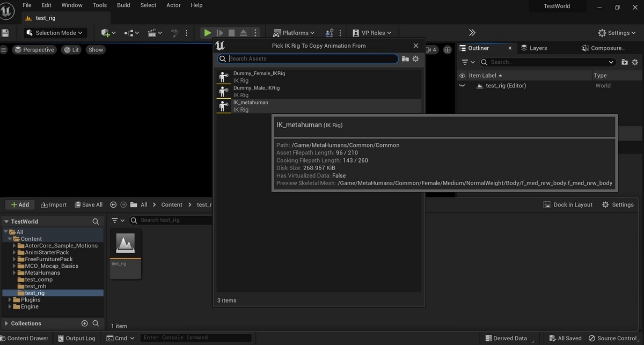The height and width of the screenshot is (345, 644).
Task: Toggle visibility column eye in Outliner header
Action: [x=462, y=76]
